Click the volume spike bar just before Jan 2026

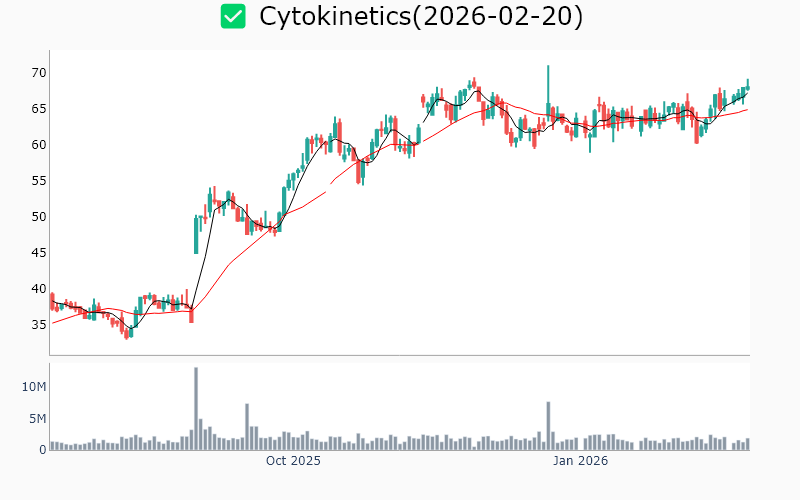point(548,426)
